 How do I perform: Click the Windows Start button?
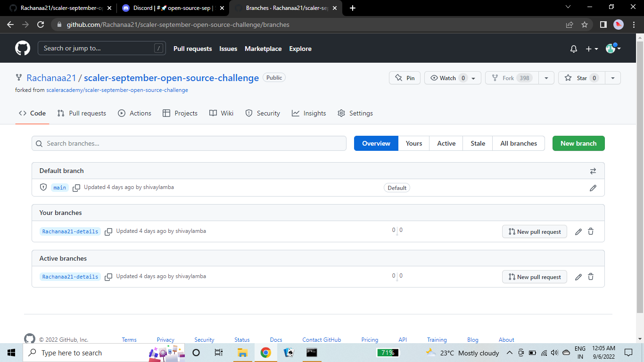pyautogui.click(x=10, y=353)
